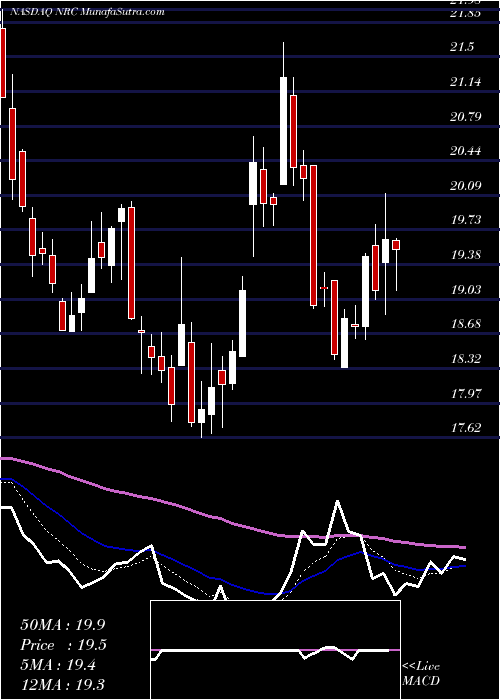Screen dimensions: 500x700
Task: Click inside the Live MACD inset chart
Action: coord(275,650)
